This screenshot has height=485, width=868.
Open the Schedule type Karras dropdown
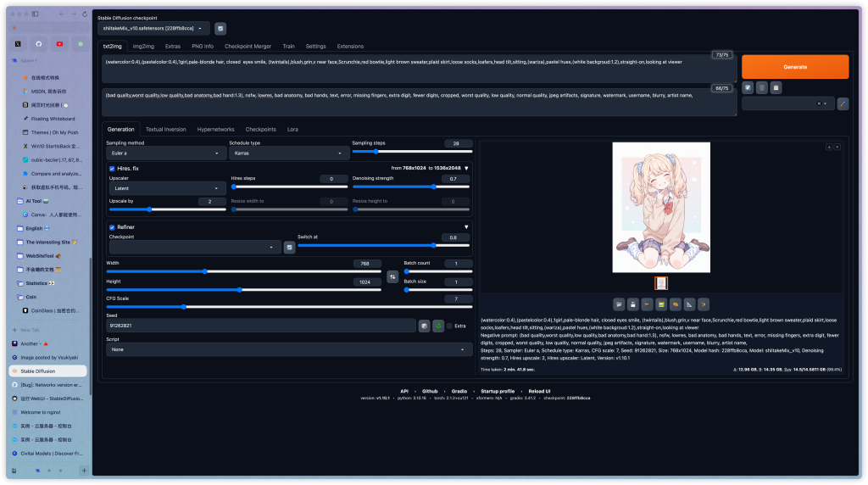287,153
